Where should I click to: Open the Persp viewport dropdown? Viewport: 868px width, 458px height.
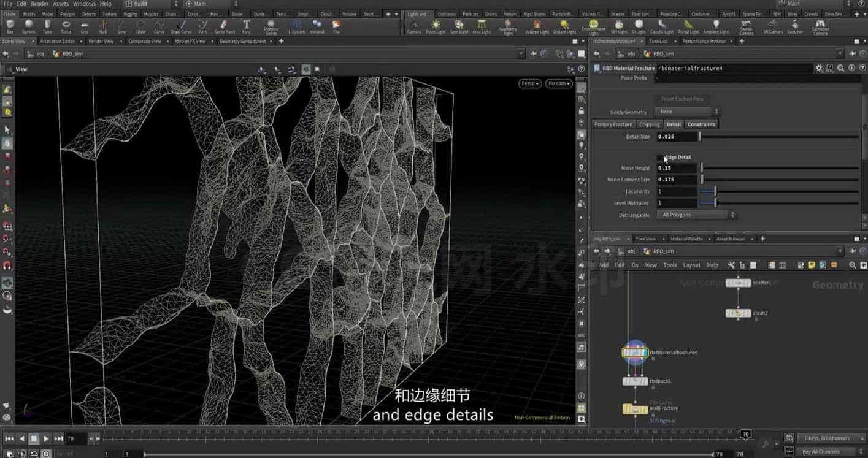coord(529,83)
